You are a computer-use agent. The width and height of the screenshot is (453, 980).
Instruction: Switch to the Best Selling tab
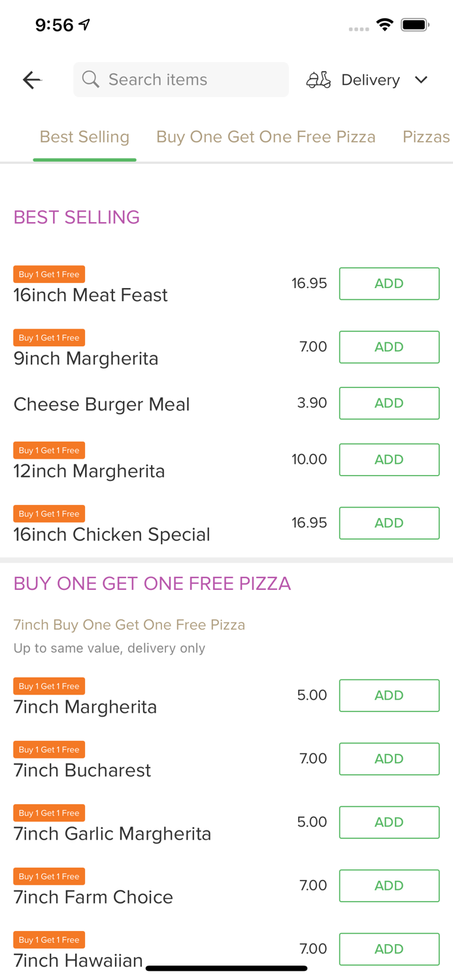84,137
